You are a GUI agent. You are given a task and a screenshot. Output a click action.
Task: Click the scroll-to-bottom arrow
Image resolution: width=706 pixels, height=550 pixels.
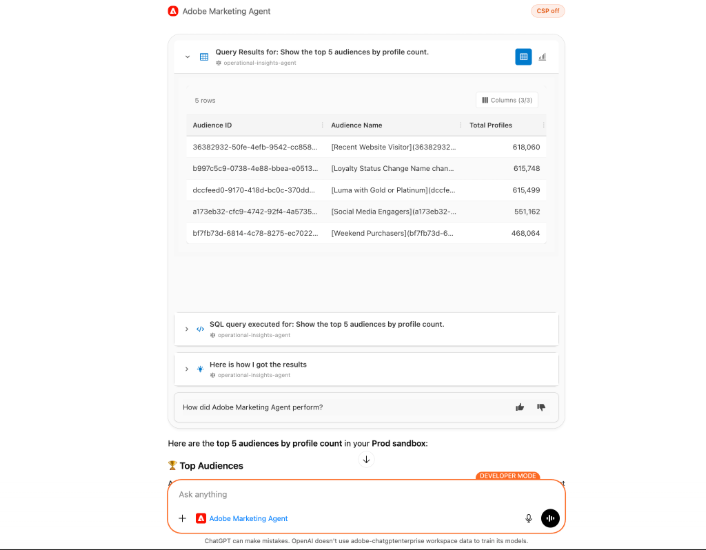pos(366,460)
